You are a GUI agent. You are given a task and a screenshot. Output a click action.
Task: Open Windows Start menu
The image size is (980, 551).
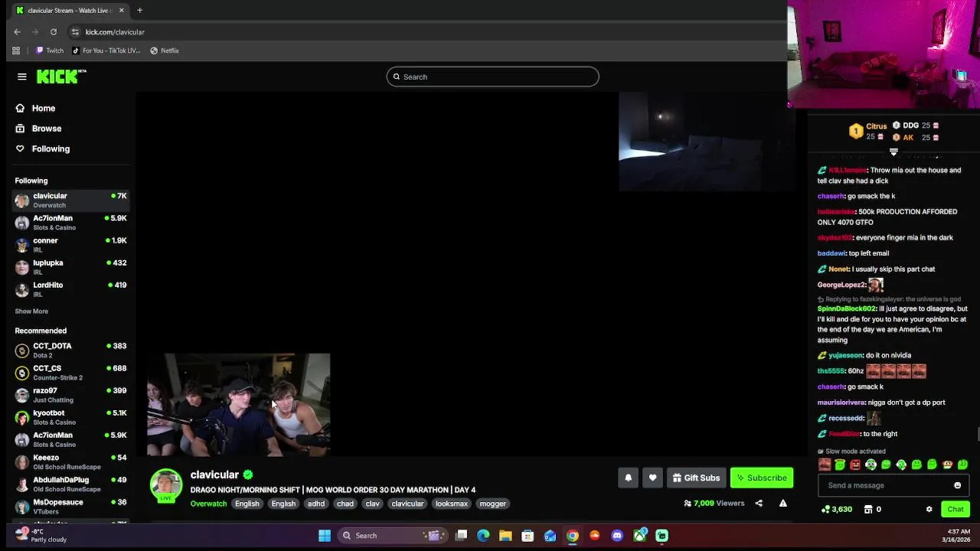pos(325,536)
